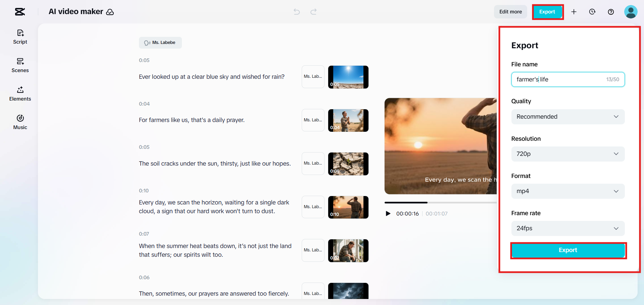644x305 pixels.
Task: Create a new project with the plus icon
Action: click(574, 12)
